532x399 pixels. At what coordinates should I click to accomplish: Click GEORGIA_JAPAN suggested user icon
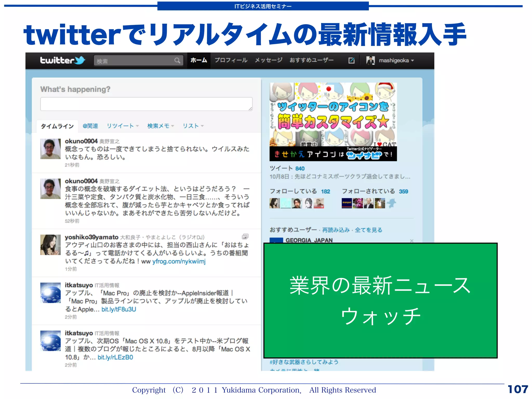(x=276, y=240)
